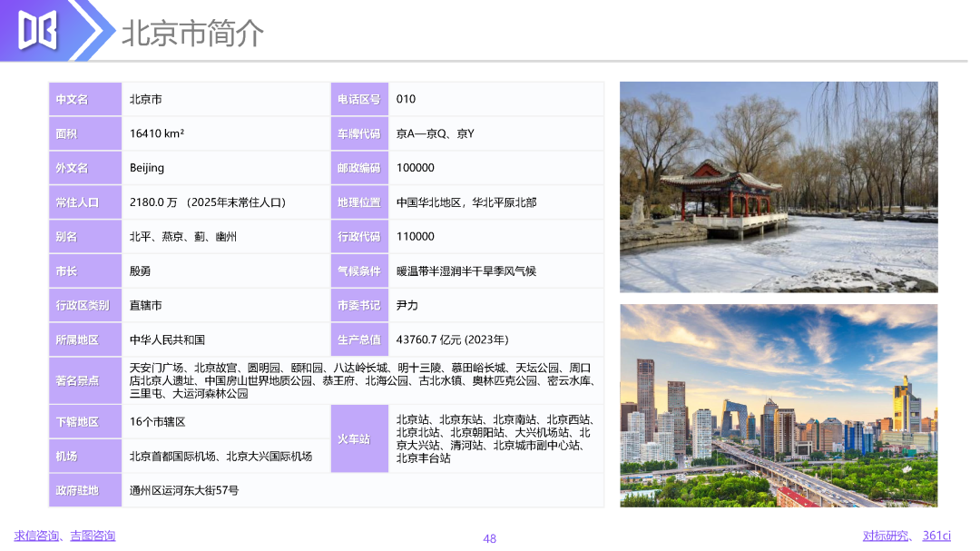Select the 别名 label cell

(x=85, y=236)
